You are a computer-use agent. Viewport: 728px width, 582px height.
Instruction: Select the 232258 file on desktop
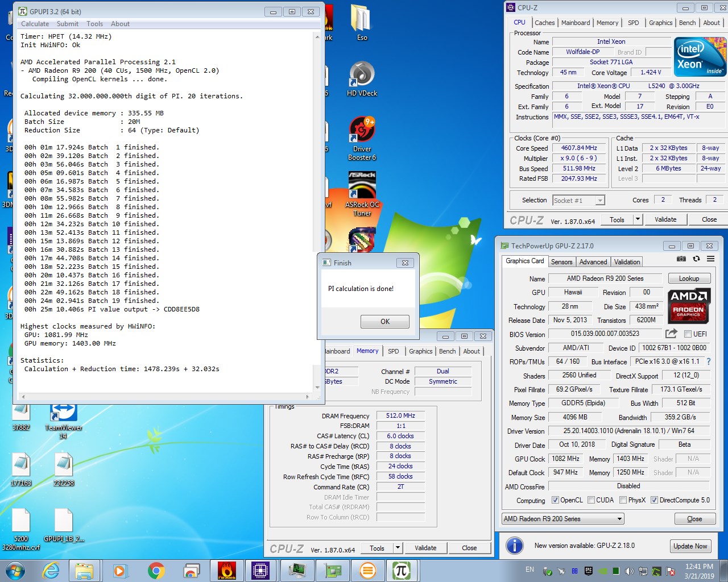pyautogui.click(x=64, y=469)
